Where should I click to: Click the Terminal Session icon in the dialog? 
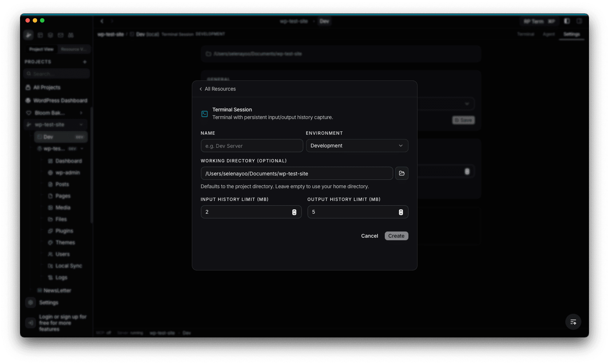tap(204, 114)
